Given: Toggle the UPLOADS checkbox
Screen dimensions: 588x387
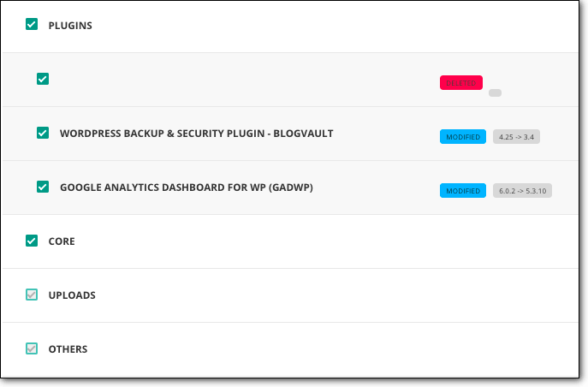Looking at the screenshot, I should click(x=32, y=295).
